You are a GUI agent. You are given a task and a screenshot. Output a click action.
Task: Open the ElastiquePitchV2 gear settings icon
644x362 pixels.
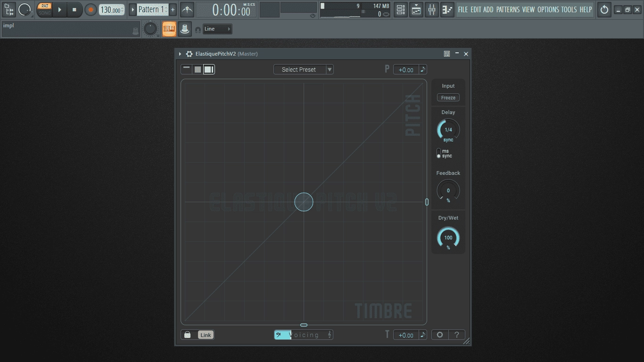tap(189, 54)
